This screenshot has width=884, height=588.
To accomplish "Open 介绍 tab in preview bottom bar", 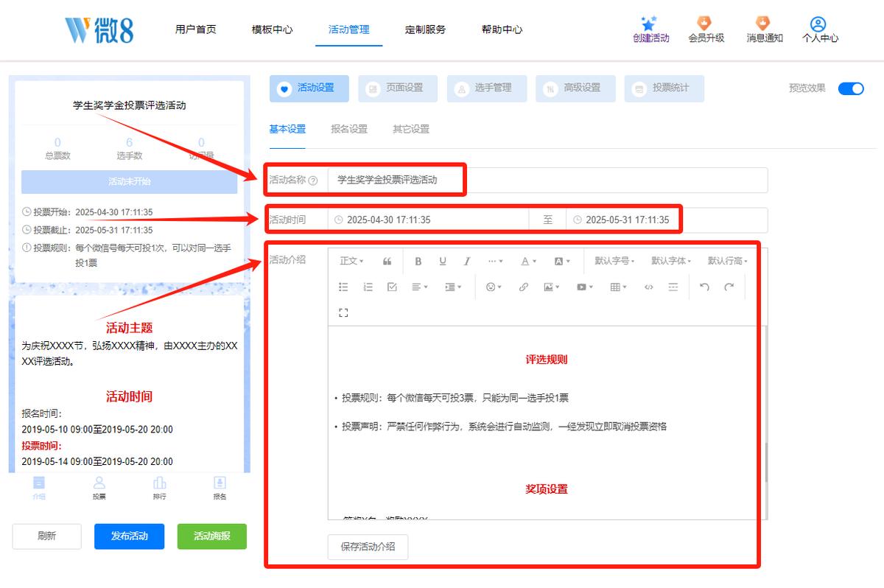I will pos(39,488).
